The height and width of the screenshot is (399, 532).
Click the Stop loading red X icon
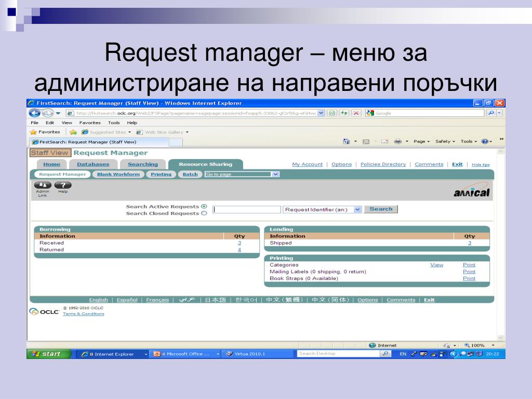pyautogui.click(x=356, y=113)
